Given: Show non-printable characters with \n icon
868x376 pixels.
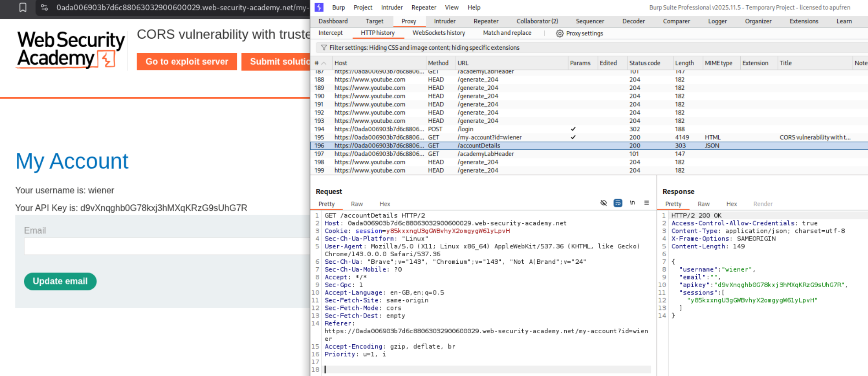Looking at the screenshot, I should pos(632,203).
